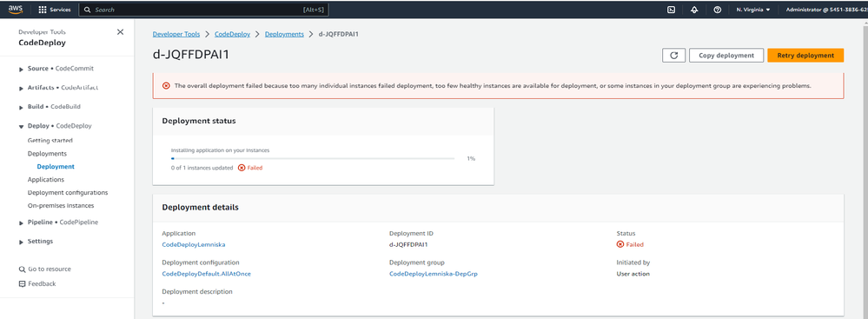Click the Deployment ID value d-JQFFDPAI1
This screenshot has width=868, height=319.
click(409, 244)
